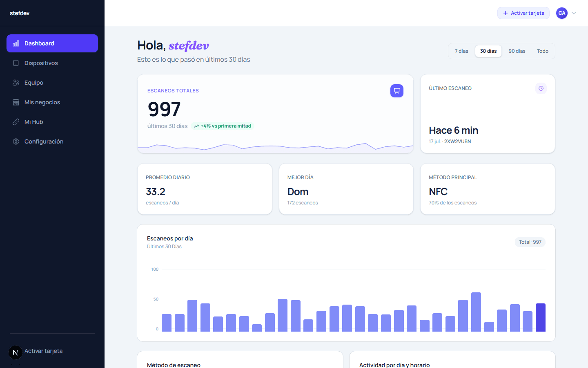Click the Configuración gear icon
This screenshot has height=368, width=588.
(x=16, y=141)
